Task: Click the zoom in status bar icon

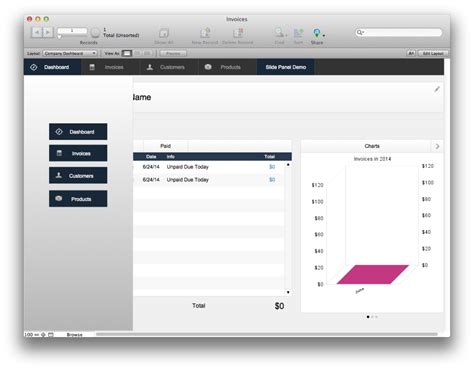Action: (x=43, y=334)
